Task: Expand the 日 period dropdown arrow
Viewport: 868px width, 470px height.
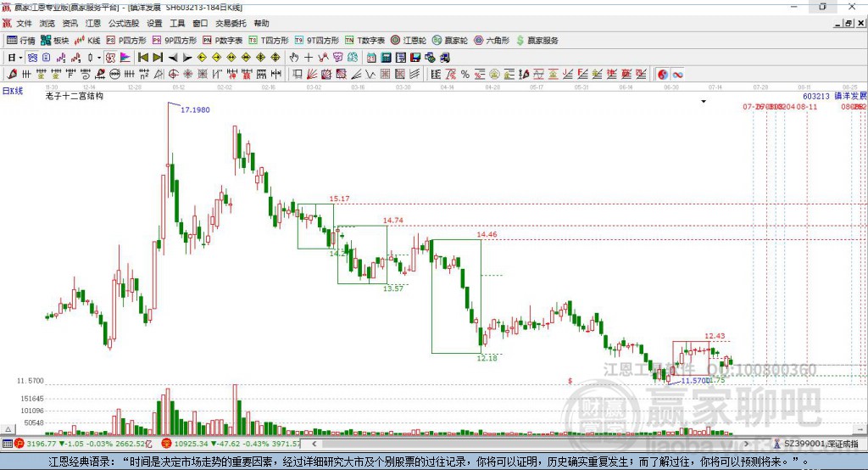Action: pos(20,58)
